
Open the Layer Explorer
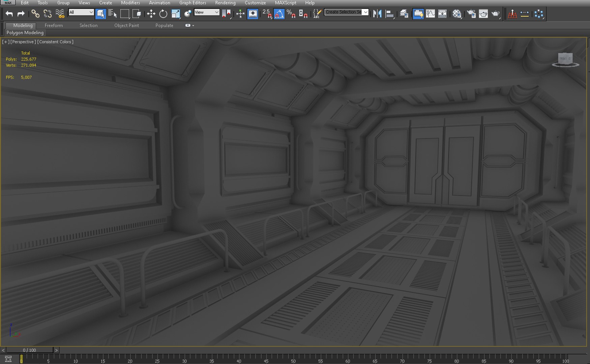[x=404, y=14]
